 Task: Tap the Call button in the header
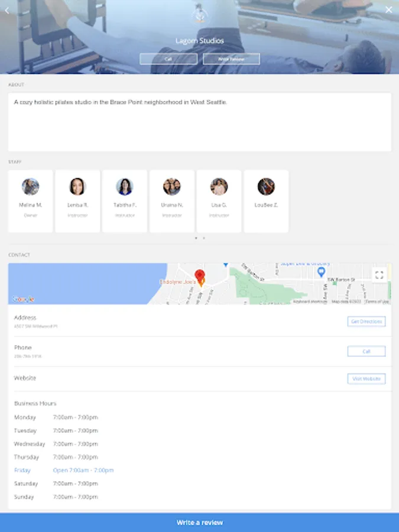[x=168, y=59]
